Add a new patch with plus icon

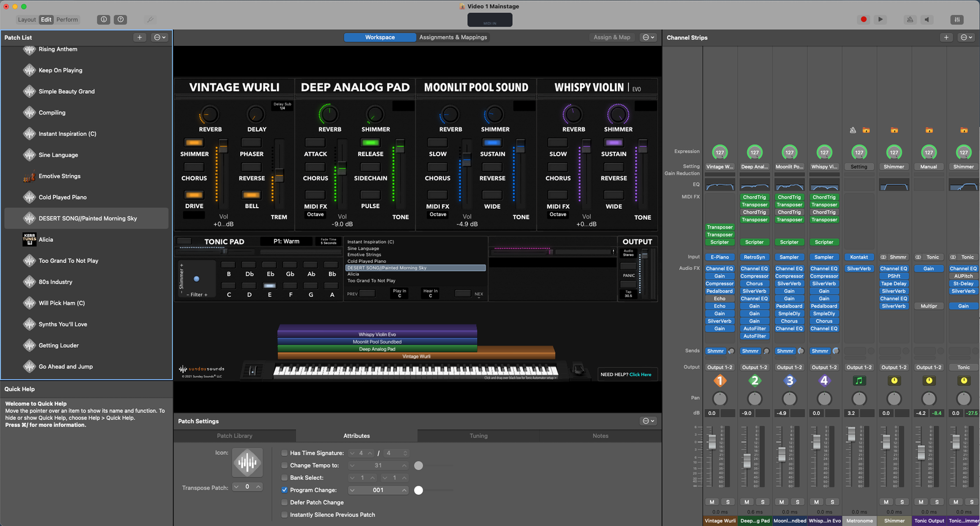click(140, 37)
